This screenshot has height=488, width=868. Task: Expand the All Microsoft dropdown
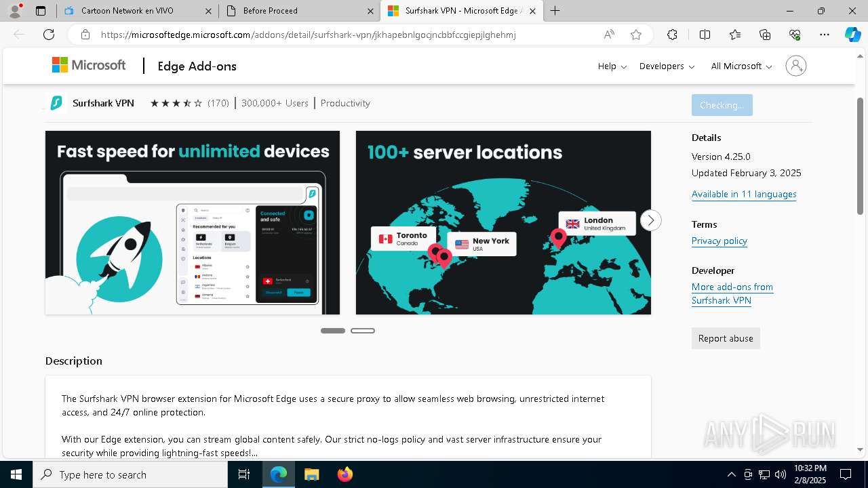(741, 66)
